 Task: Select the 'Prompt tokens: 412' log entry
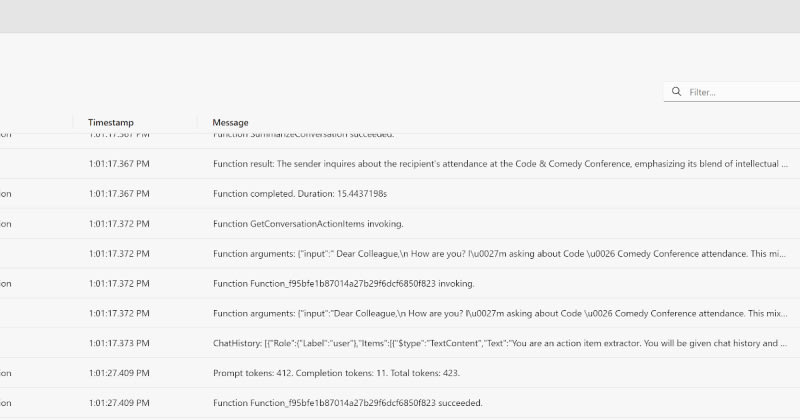336,373
